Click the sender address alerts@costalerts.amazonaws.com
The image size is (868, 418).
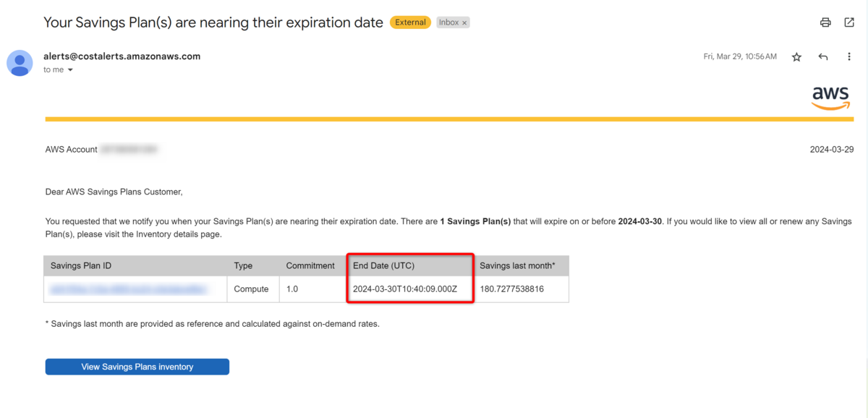coord(122,56)
